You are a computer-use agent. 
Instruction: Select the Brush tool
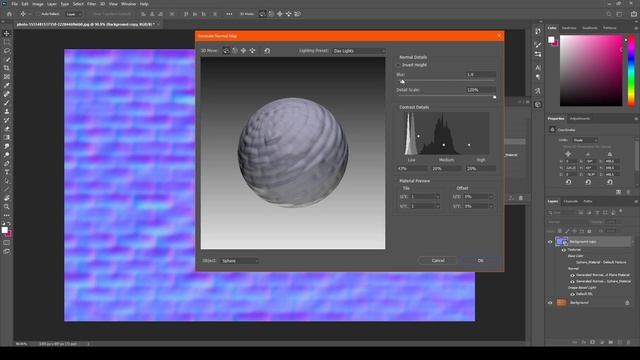7,103
